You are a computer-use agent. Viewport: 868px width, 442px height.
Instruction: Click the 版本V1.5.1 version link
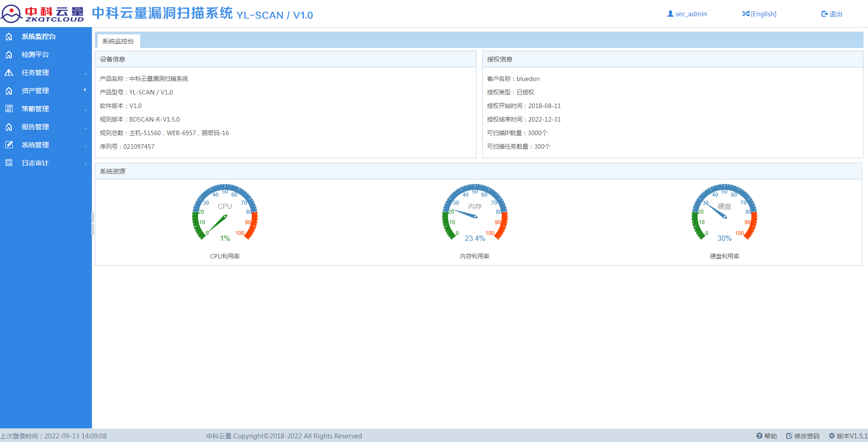click(x=852, y=436)
